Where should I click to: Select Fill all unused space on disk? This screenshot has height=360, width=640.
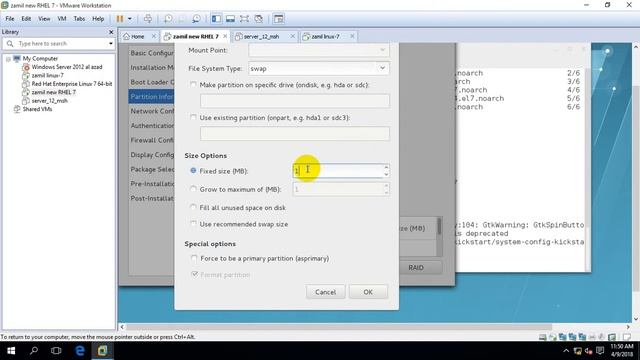193,207
